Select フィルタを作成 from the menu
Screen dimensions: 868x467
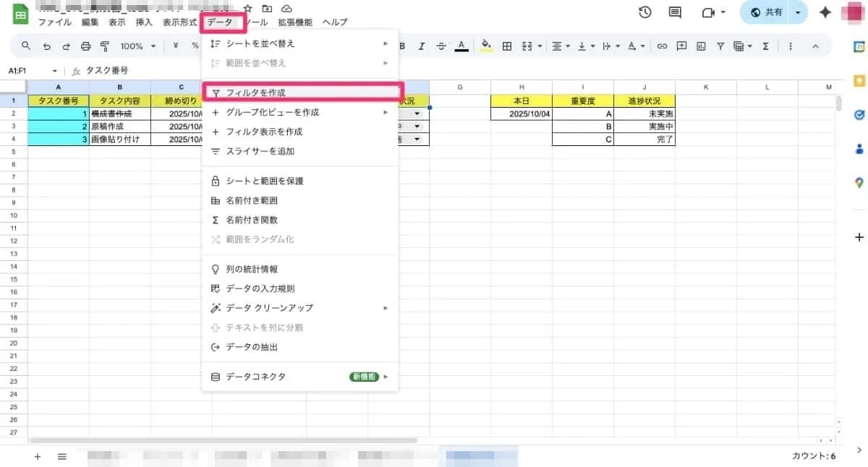[x=255, y=93]
